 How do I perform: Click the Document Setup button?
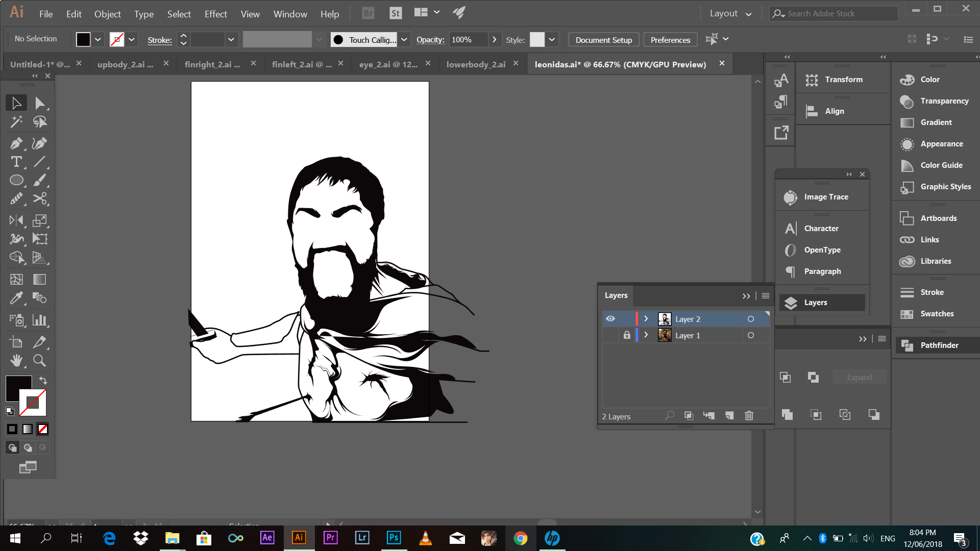[x=603, y=40]
